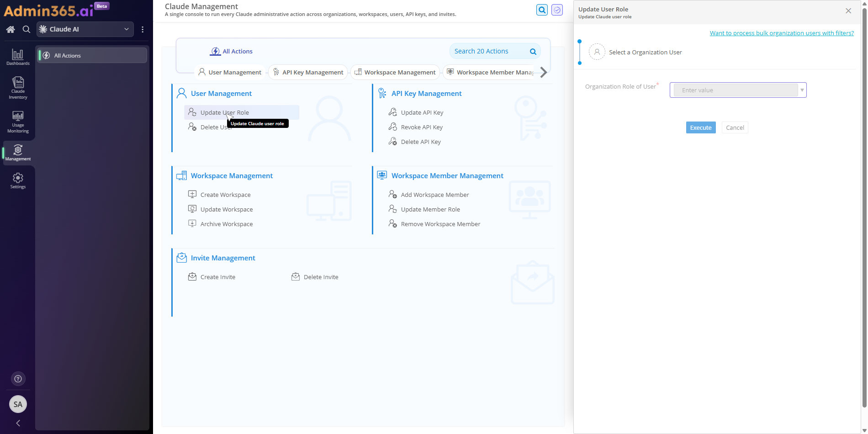Open the Update Member Role action
Viewport: 868px width, 434px height.
tap(424, 209)
